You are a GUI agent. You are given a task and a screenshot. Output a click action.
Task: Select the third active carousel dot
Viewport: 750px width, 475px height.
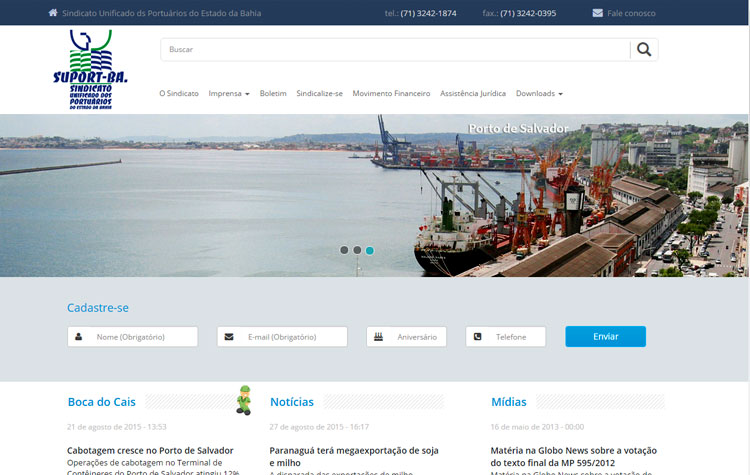coord(370,250)
